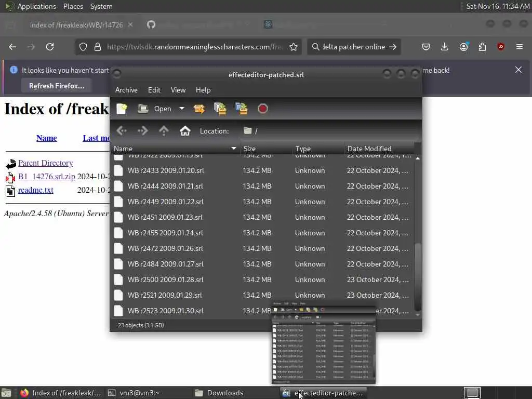532x399 pixels.
Task: Click the file icon of WB r2472 row
Action: (x=118, y=248)
